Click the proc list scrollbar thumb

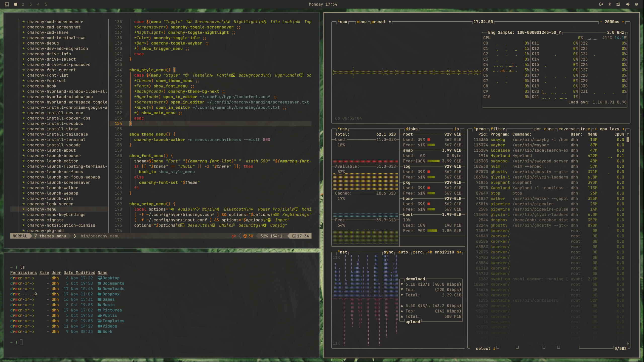(x=628, y=140)
